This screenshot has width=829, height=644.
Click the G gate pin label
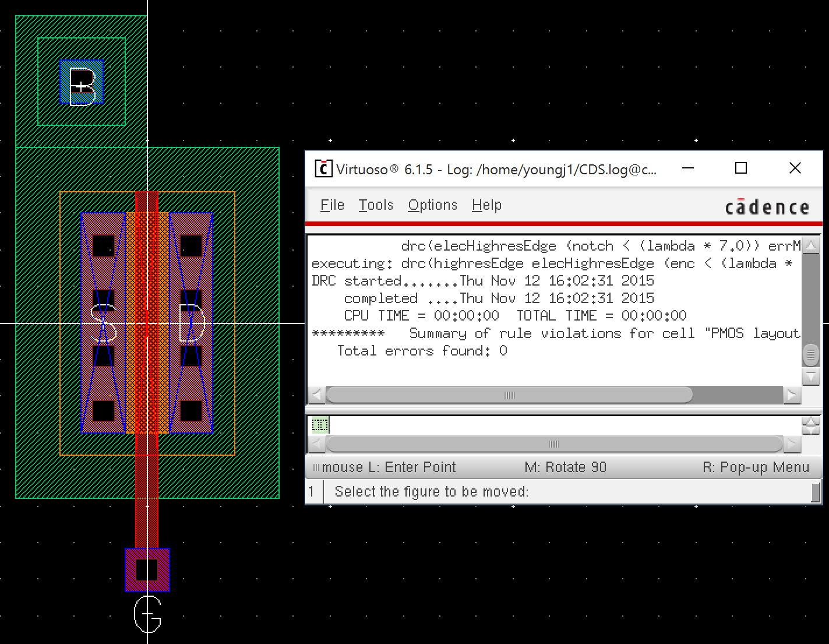tap(147, 614)
